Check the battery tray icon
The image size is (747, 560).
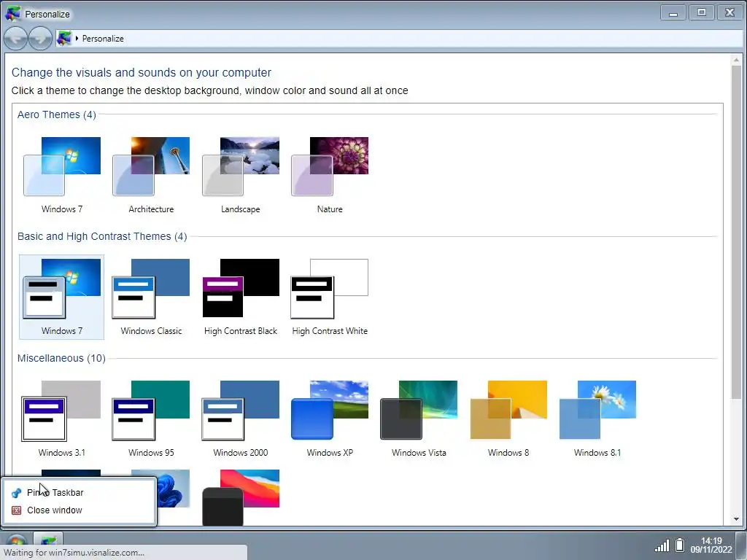(x=680, y=545)
